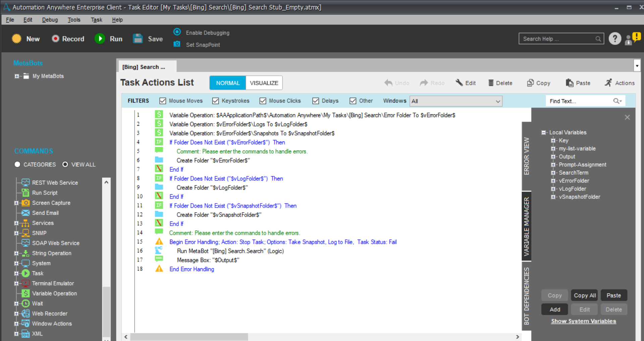Screen dimensions: 644x341
Task: Select the Send Email envelope icon
Action: (25, 213)
